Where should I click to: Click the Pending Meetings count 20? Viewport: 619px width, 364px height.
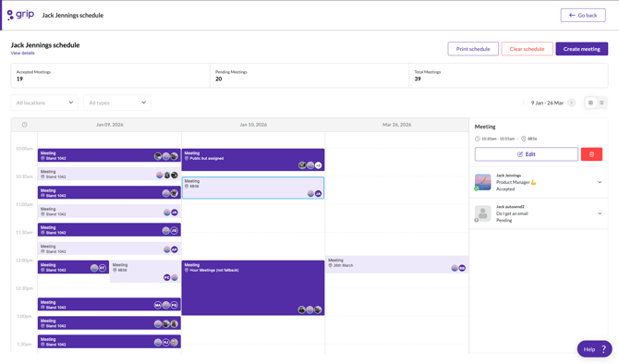click(219, 79)
